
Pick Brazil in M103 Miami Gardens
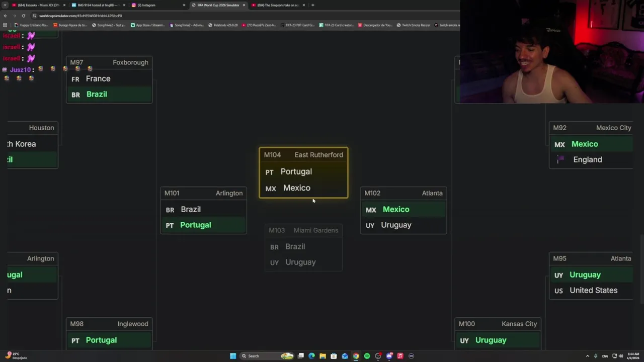click(303, 246)
